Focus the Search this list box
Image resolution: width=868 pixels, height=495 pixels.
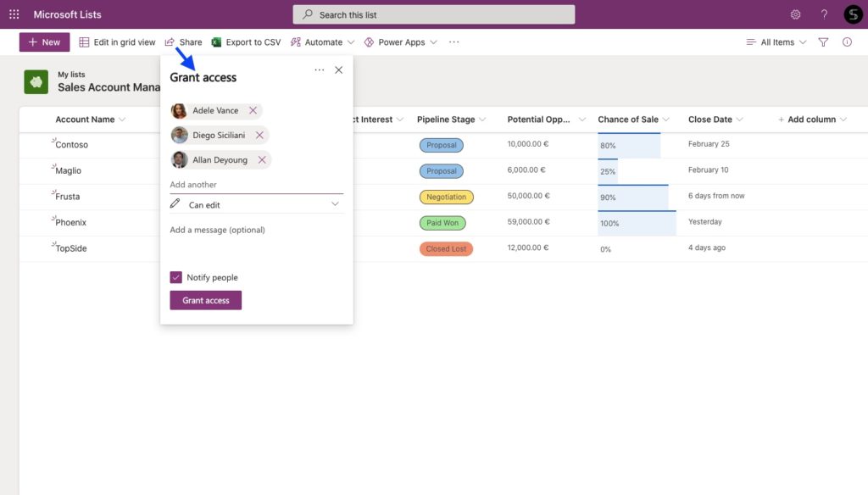433,14
